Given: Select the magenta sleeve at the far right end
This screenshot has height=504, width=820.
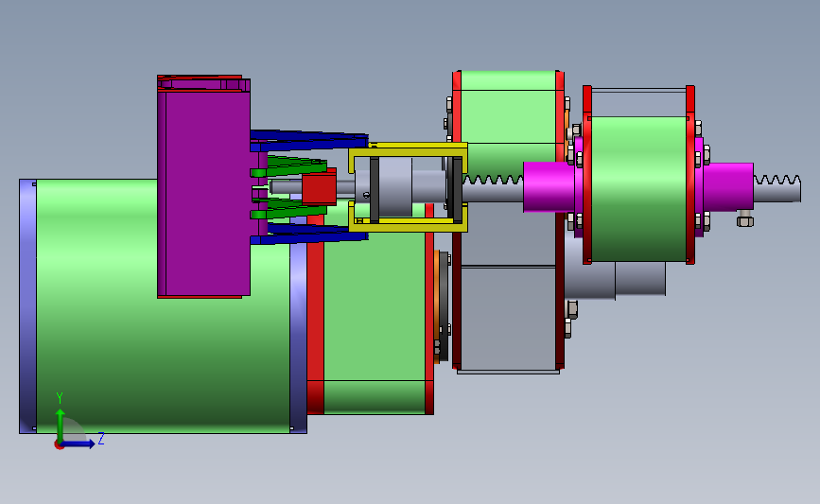Looking at the screenshot, I should 728,186.
